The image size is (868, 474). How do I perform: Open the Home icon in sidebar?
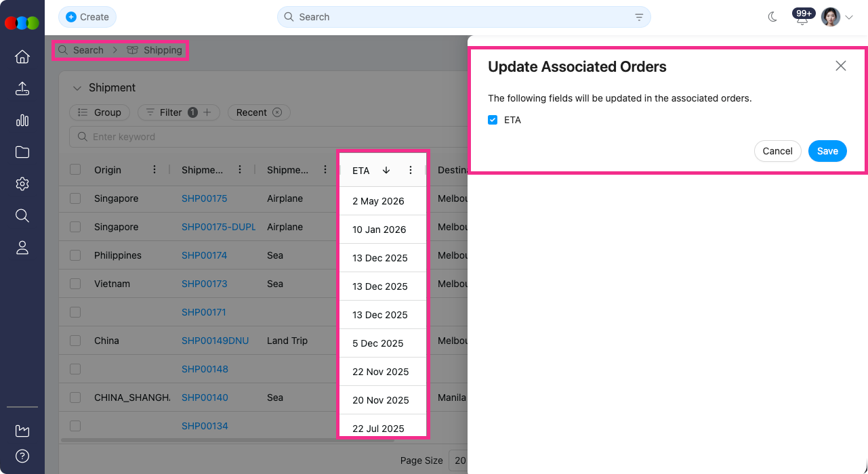coord(22,57)
